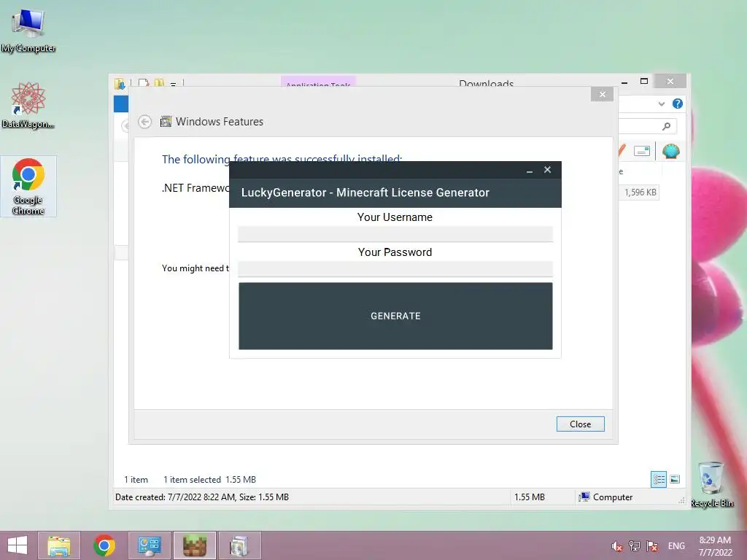Click the shell icon in Downloads toolbar

(x=671, y=152)
